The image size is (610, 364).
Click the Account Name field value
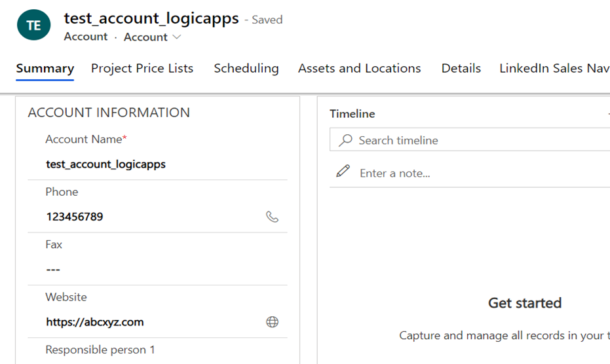click(x=106, y=164)
